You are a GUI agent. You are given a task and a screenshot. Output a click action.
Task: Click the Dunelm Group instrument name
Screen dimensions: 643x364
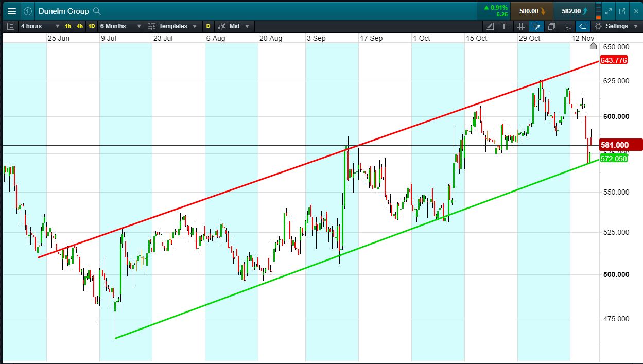[63, 11]
